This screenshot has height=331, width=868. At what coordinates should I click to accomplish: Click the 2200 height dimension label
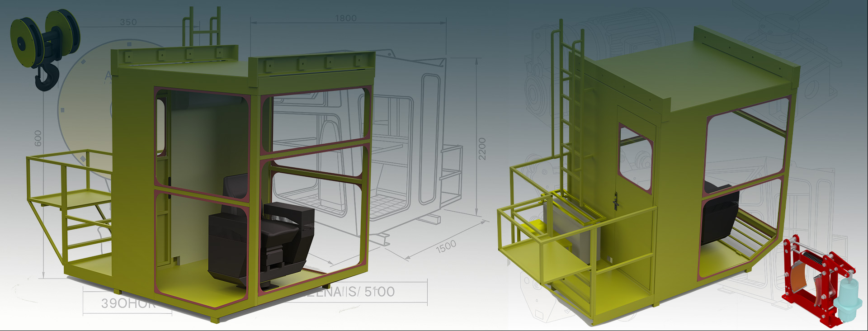[482, 148]
